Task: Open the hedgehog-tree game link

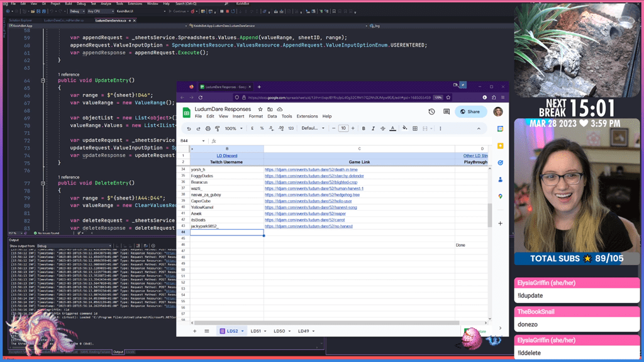Action: pos(312,195)
